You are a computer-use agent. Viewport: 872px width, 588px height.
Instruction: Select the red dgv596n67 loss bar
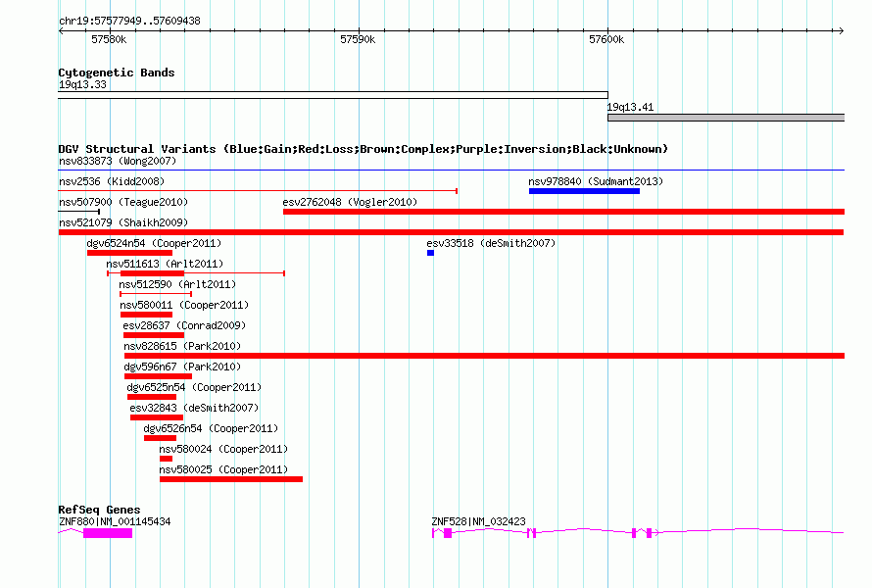159,376
